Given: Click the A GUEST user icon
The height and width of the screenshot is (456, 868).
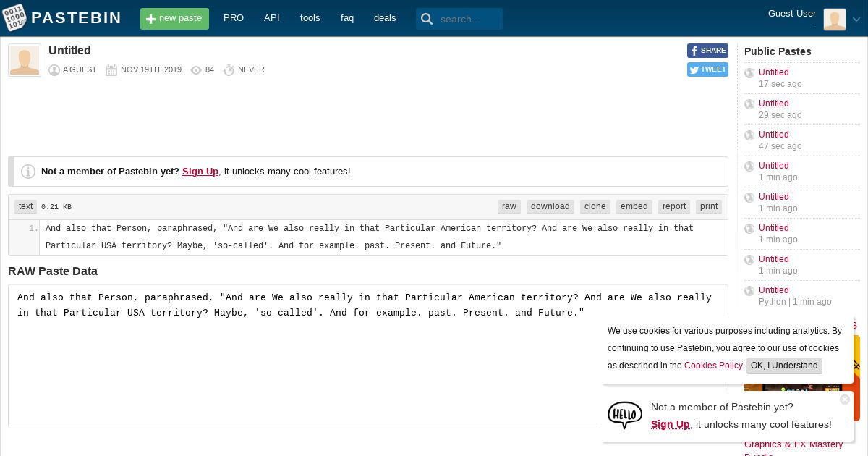Looking at the screenshot, I should (x=54, y=70).
